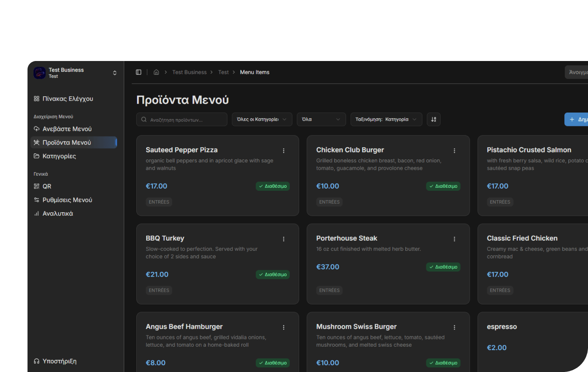Viewport: 588px width, 372px height.
Task: Open options menu for Porterhouse Steak
Action: [x=454, y=239]
